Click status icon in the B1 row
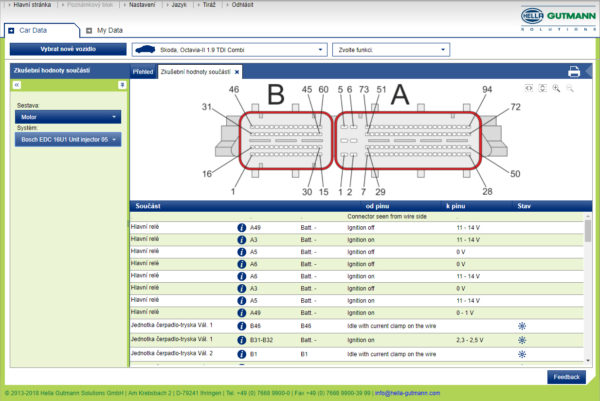 [x=521, y=354]
